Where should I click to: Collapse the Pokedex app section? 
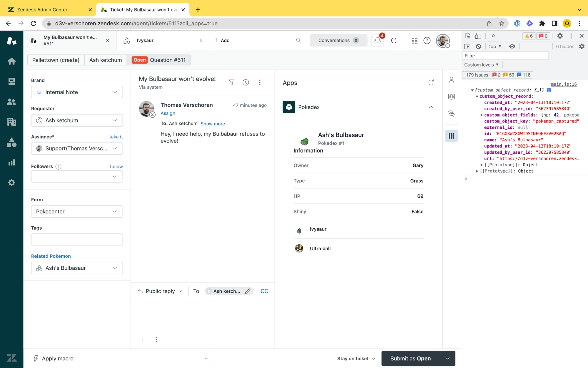click(431, 107)
